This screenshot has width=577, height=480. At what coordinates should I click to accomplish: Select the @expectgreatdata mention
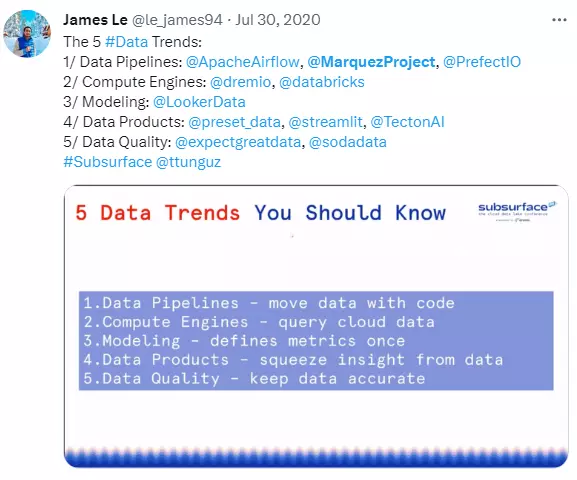238,142
